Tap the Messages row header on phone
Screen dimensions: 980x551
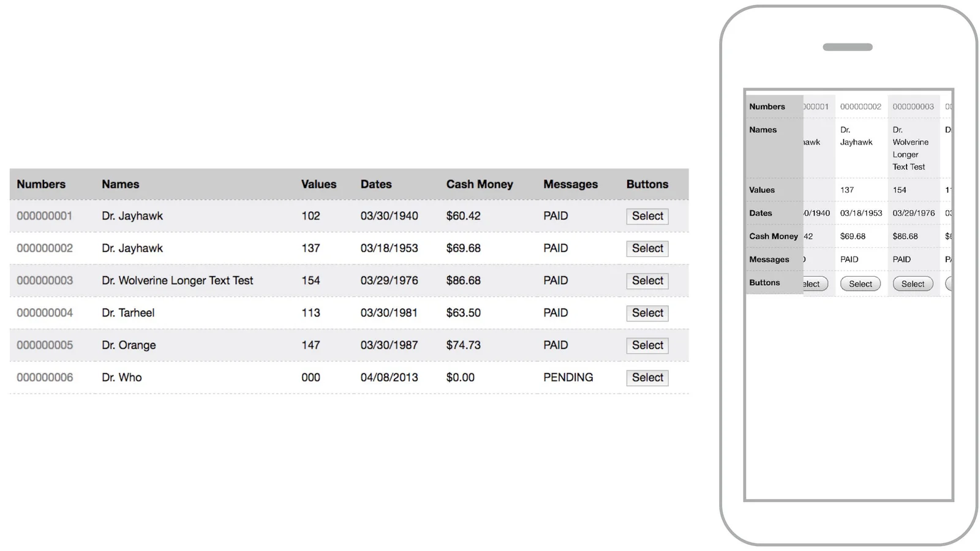[769, 260]
